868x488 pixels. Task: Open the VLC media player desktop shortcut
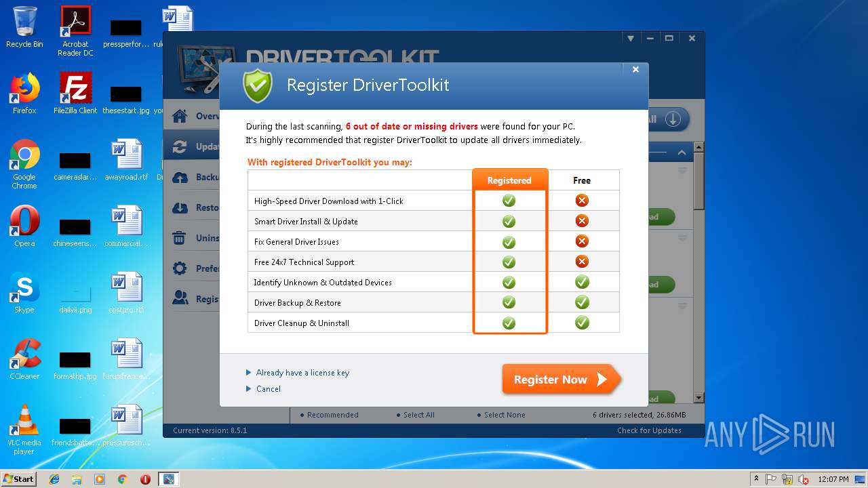point(24,430)
